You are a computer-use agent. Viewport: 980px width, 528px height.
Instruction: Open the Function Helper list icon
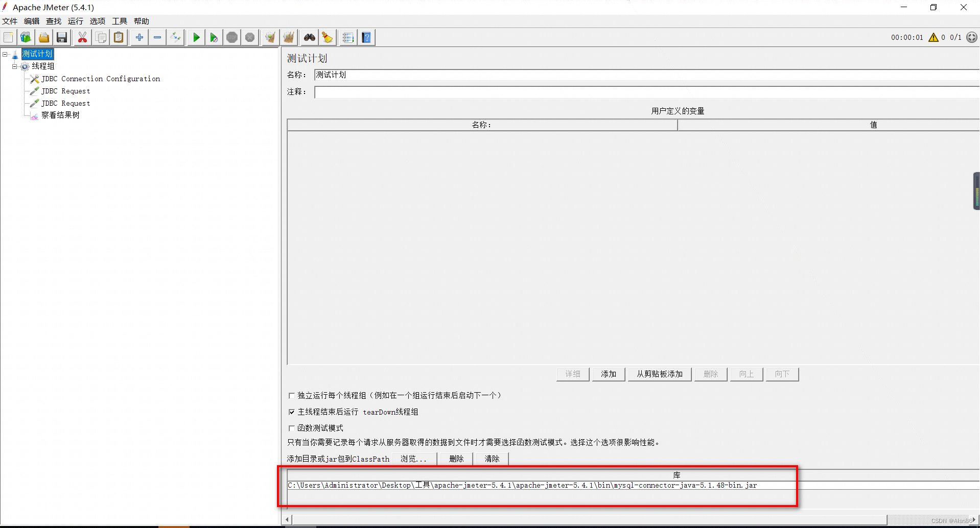pos(348,37)
